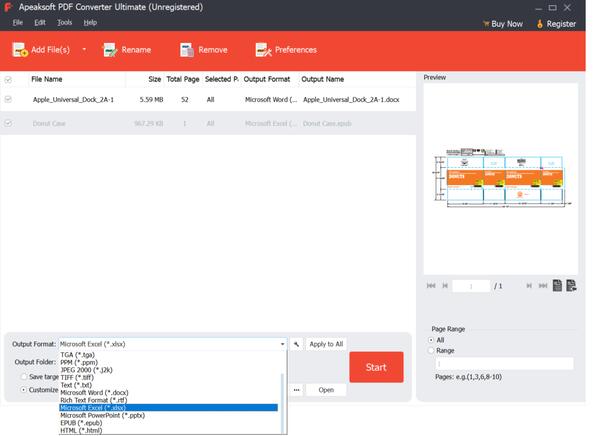Open the Help menu
This screenshot has width=600, height=436.
pyautogui.click(x=90, y=22)
